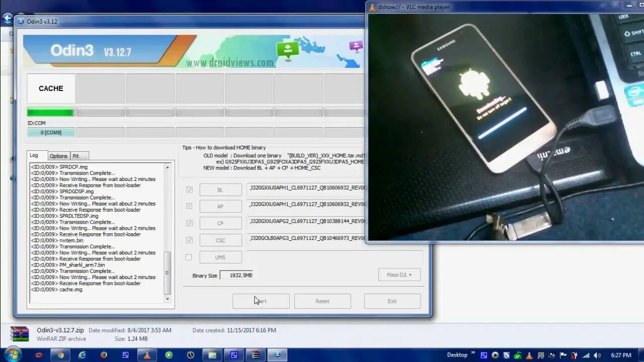The image size is (644, 362).
Task: Select the Odin3-v3.12.7.zip WinRAR file icon
Action: click(20, 334)
